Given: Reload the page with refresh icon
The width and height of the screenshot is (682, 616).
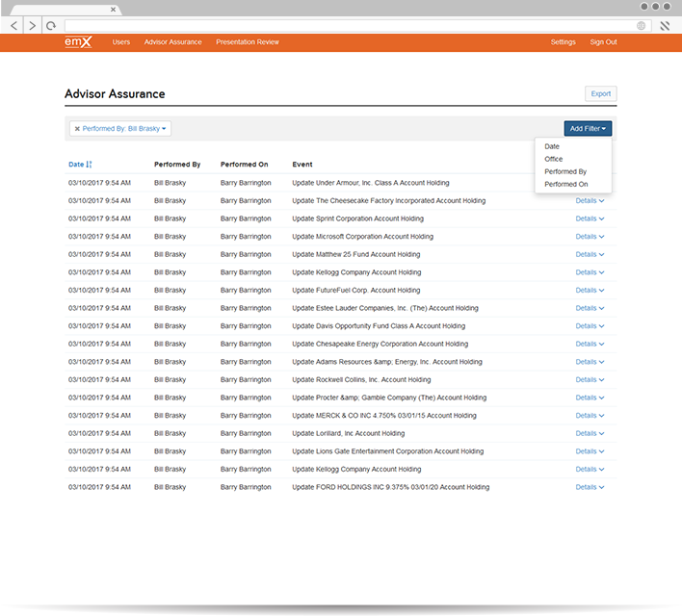Looking at the screenshot, I should click(x=51, y=26).
